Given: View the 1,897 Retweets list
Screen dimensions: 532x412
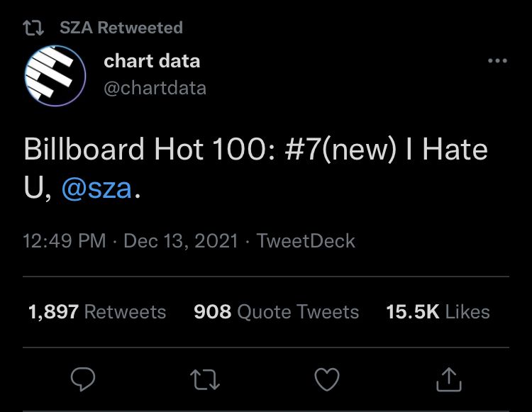Looking at the screenshot, I should point(97,311).
